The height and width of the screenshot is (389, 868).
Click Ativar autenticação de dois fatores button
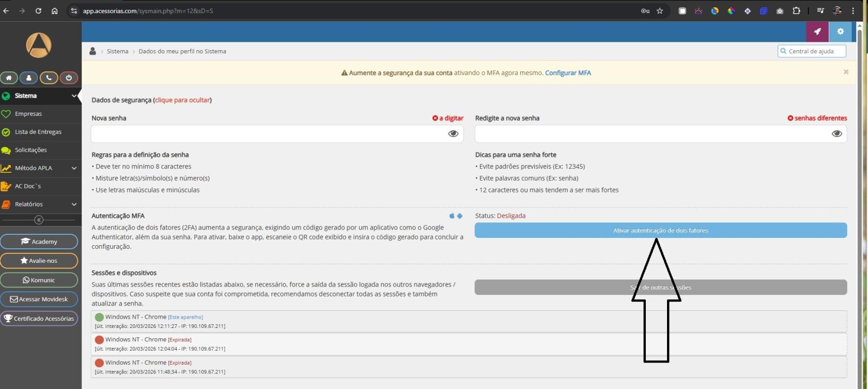coord(660,230)
